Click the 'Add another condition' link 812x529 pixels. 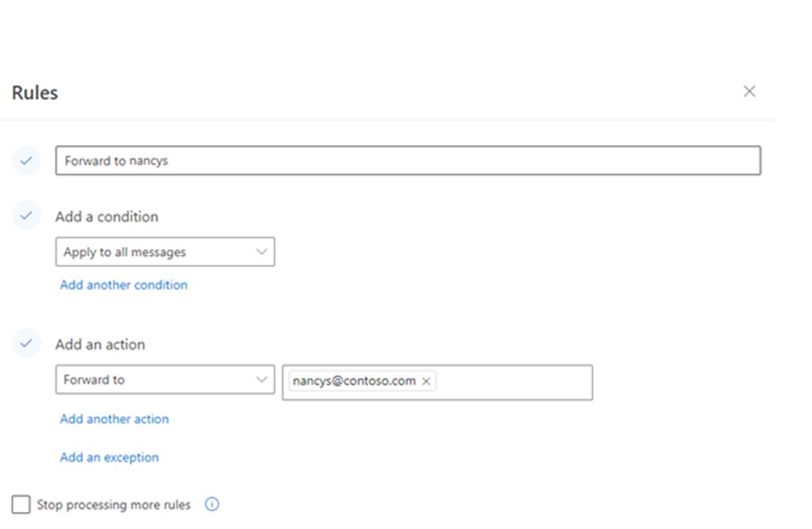(x=123, y=285)
